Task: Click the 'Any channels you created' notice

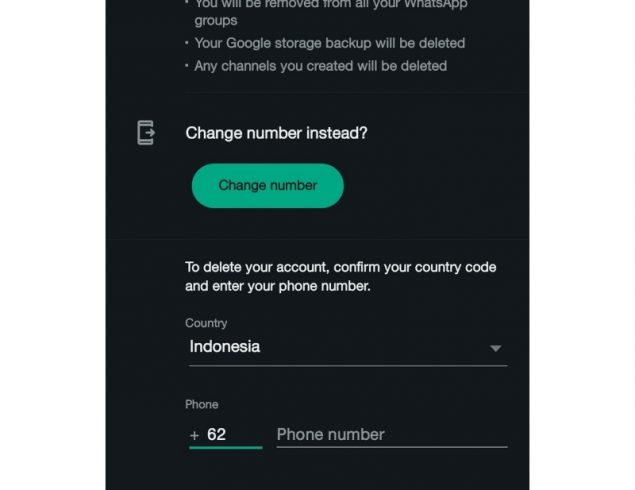Action: pyautogui.click(x=320, y=66)
